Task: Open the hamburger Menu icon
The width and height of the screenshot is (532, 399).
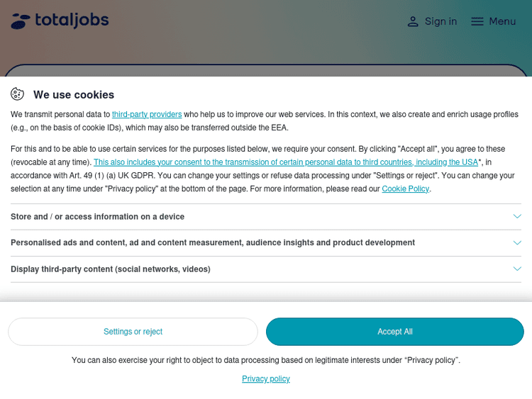Action: (x=477, y=21)
